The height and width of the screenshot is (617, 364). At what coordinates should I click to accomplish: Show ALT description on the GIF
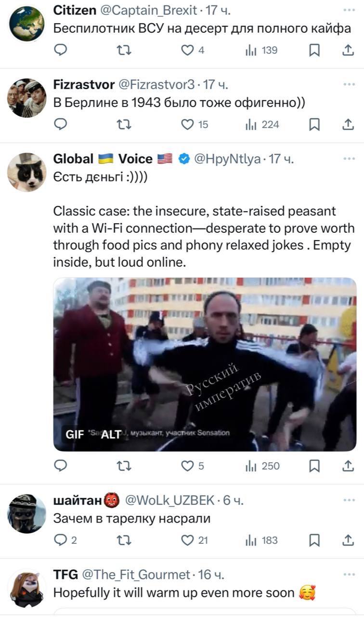tap(110, 434)
